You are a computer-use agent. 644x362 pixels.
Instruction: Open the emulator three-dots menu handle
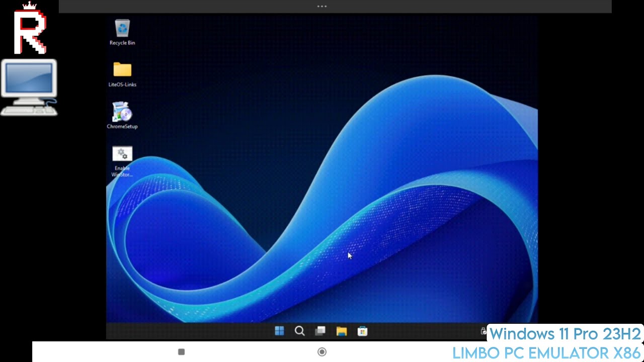(x=322, y=7)
